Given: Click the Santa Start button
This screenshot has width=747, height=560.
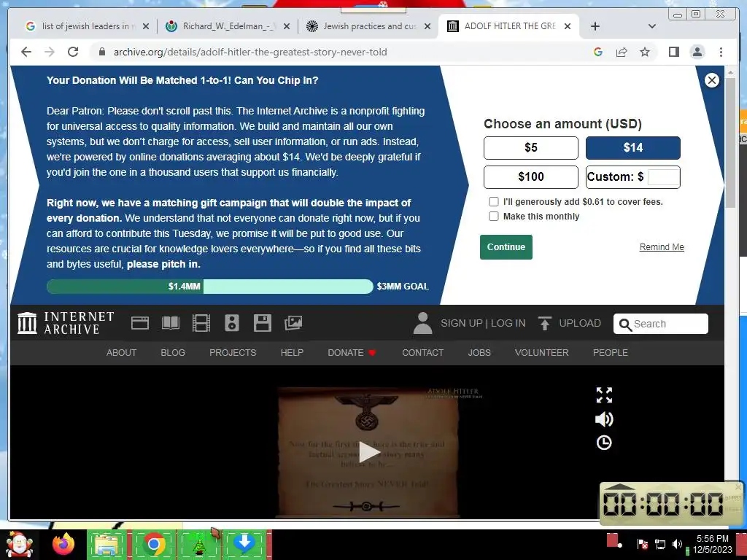Looking at the screenshot, I should 19,544.
